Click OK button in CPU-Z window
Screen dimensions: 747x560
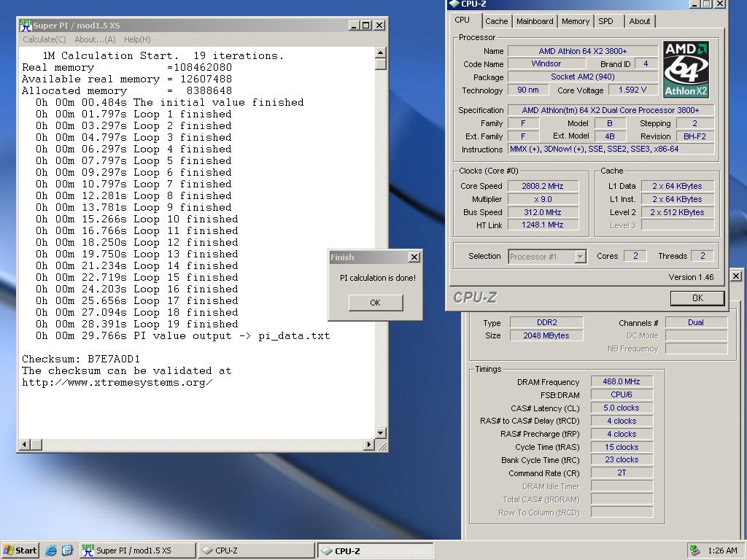697,298
